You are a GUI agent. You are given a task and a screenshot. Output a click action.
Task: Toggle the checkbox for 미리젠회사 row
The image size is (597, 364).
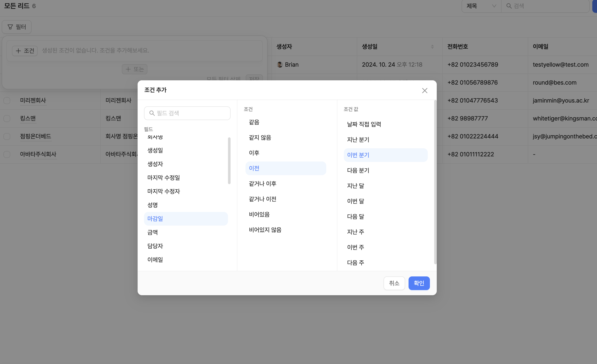pos(7,101)
